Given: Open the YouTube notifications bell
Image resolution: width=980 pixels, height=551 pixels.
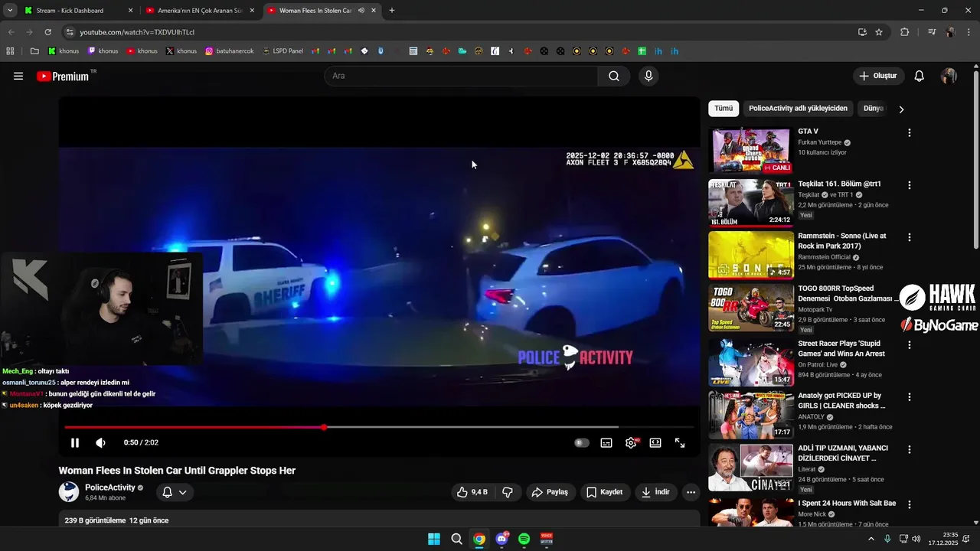Looking at the screenshot, I should (920, 76).
